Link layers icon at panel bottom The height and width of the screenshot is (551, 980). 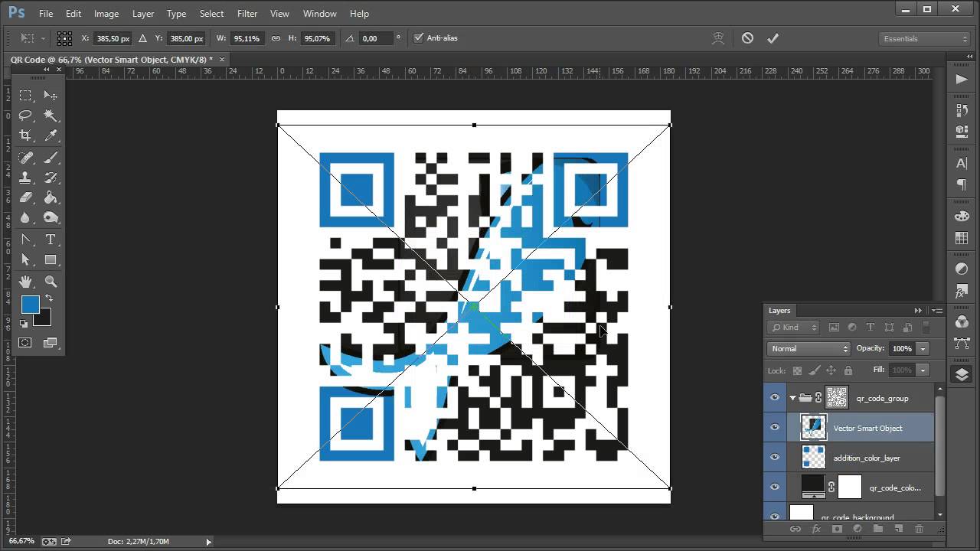(x=795, y=529)
